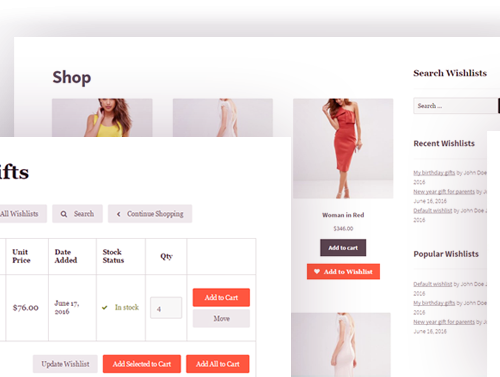Open the yellow top product thumbnail

tap(102, 117)
